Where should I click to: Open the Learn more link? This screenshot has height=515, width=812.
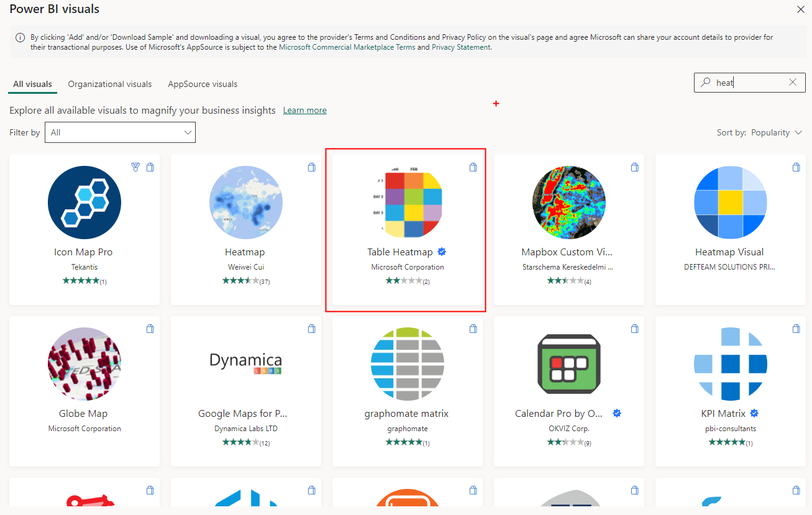[x=304, y=110]
